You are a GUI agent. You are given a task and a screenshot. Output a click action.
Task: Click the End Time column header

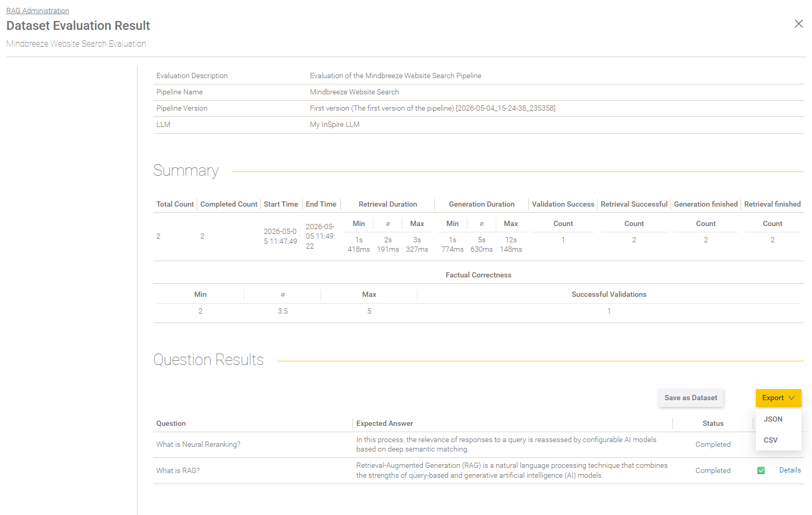(x=321, y=204)
